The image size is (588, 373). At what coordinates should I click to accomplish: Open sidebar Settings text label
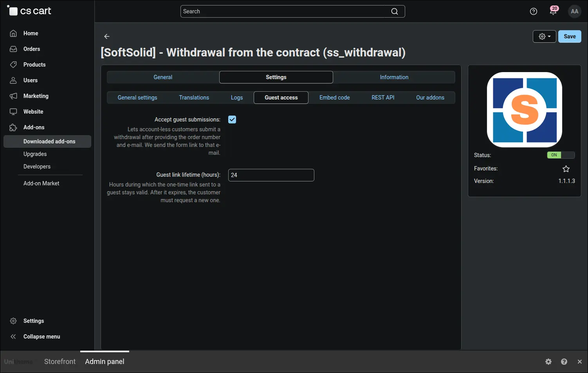[x=34, y=321]
